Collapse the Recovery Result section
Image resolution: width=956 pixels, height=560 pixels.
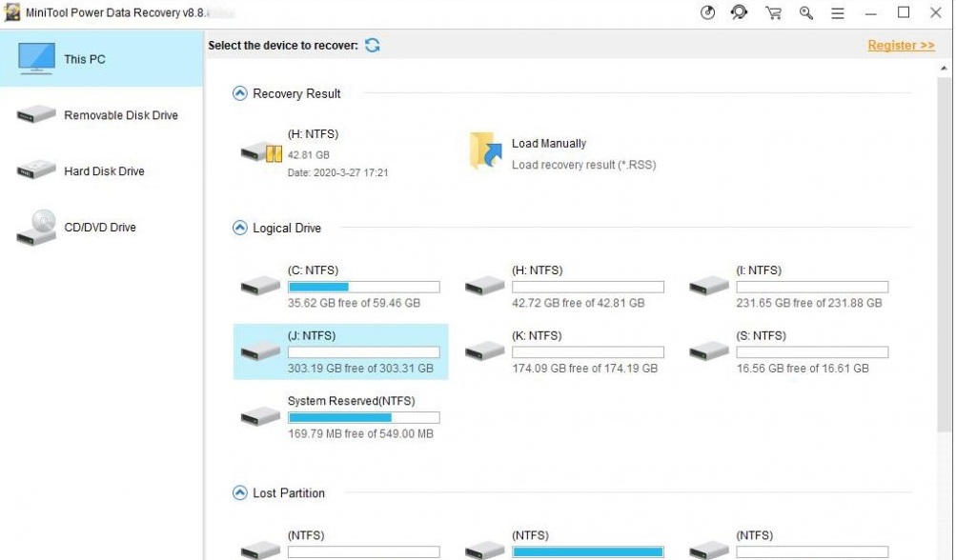tap(239, 93)
